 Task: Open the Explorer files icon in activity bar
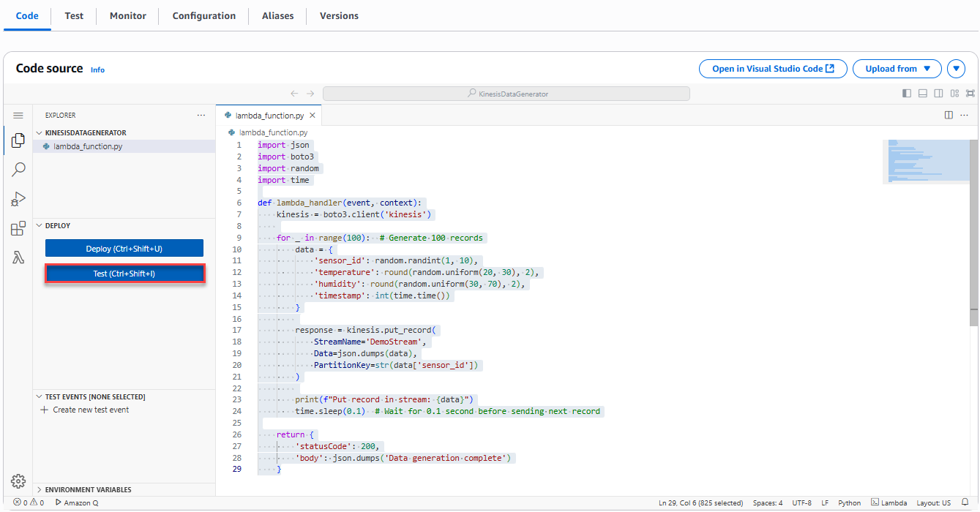[x=18, y=140]
